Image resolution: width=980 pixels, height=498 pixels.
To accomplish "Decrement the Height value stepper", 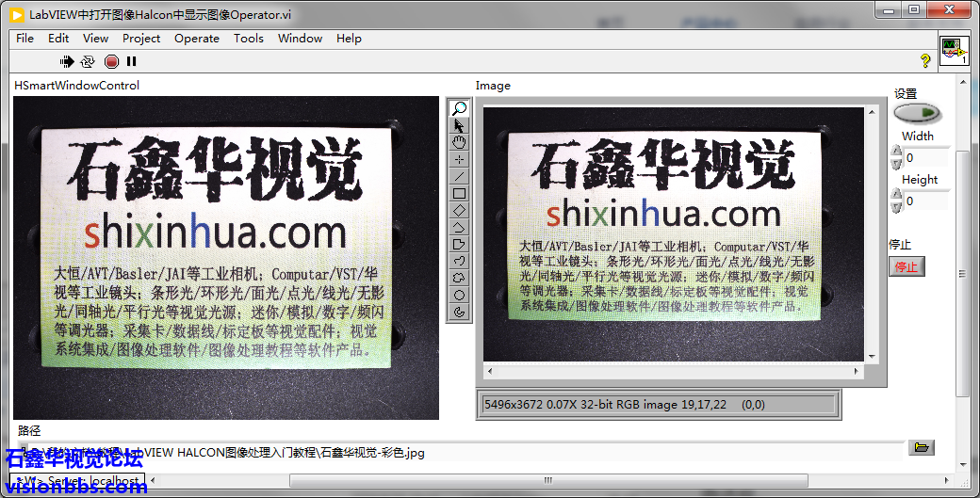I will [896, 206].
